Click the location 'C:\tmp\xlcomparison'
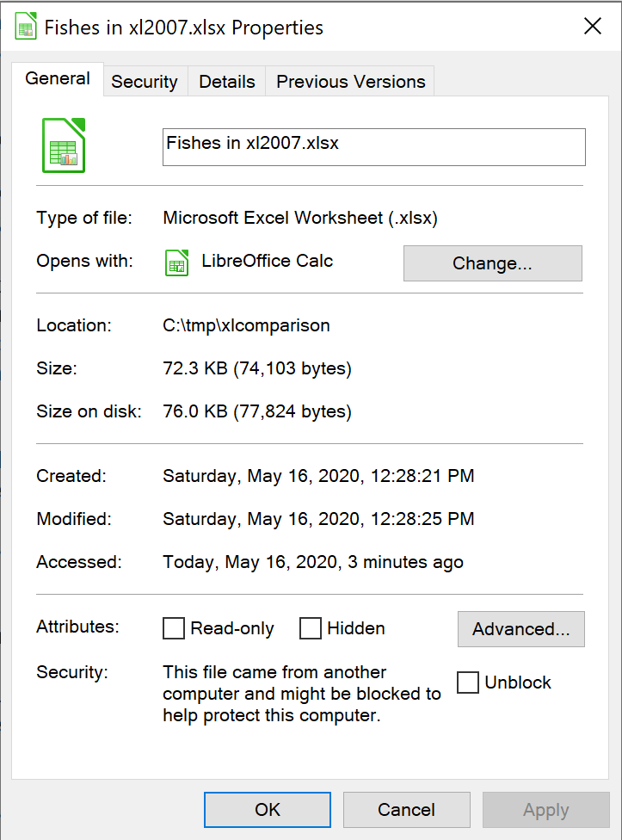622x840 pixels. [246, 325]
